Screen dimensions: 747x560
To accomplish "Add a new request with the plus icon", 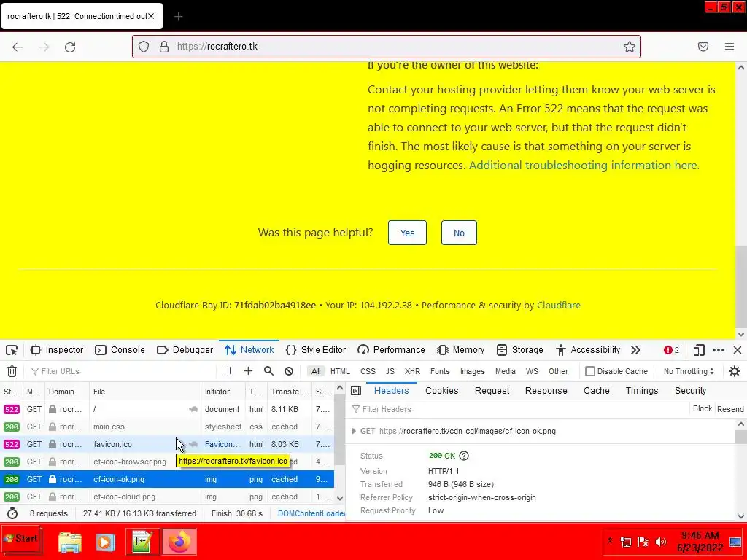I will coord(248,370).
